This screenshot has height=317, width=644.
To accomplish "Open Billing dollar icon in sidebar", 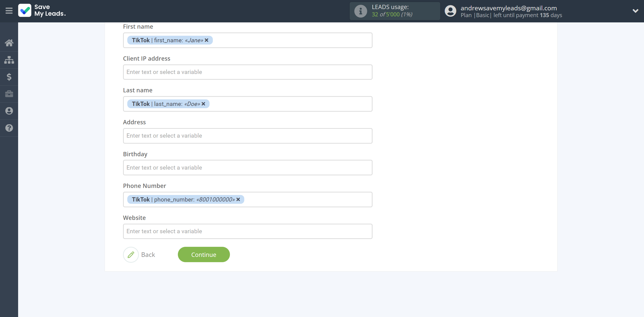I will 9,77.
